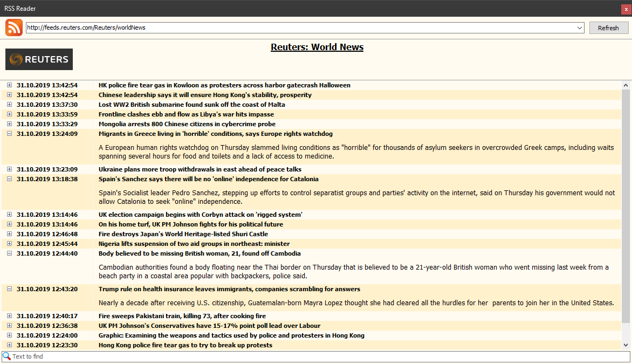This screenshot has width=632, height=364.
Task: Open headline Body believed to be missing British woman
Action: (x=200, y=253)
